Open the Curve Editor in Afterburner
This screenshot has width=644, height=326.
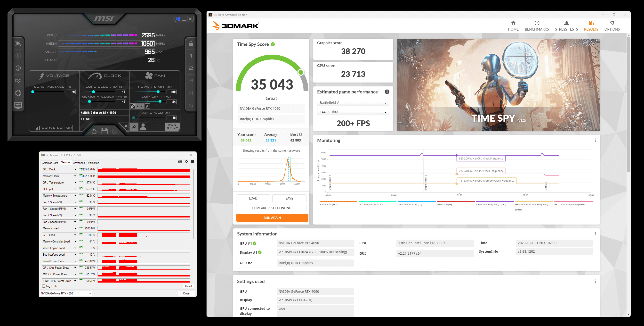click(54, 128)
